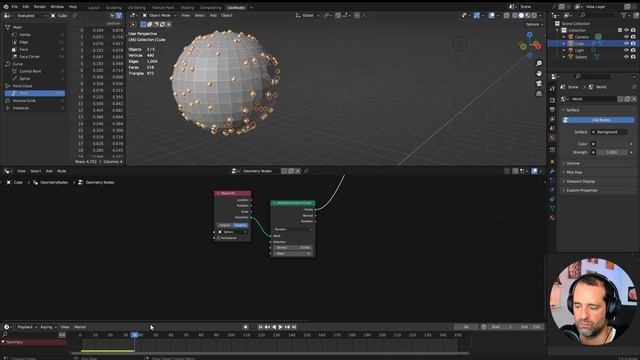Viewport: 640px width, 360px height.
Task: Hide the Light object in outliner
Action: (x=627, y=50)
